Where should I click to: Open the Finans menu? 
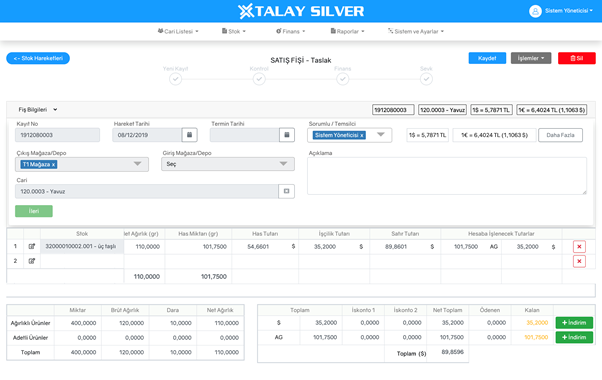[290, 31]
